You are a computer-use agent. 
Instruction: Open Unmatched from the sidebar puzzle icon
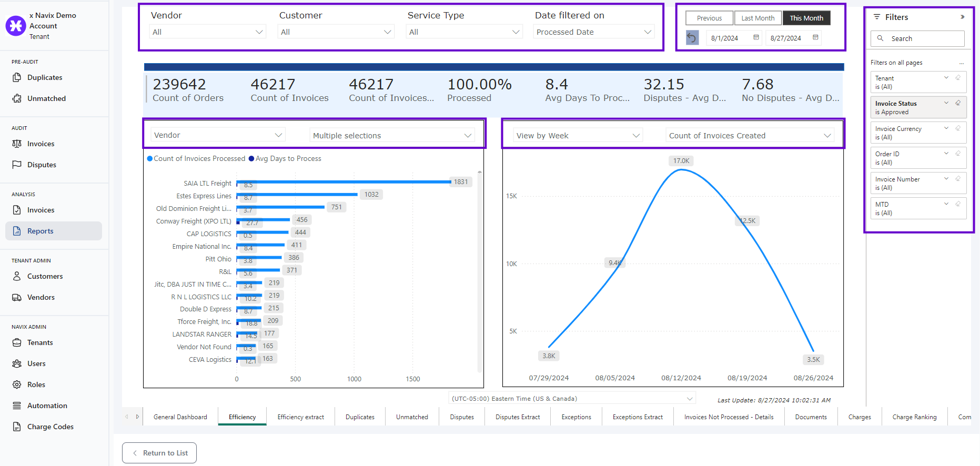[x=46, y=98]
